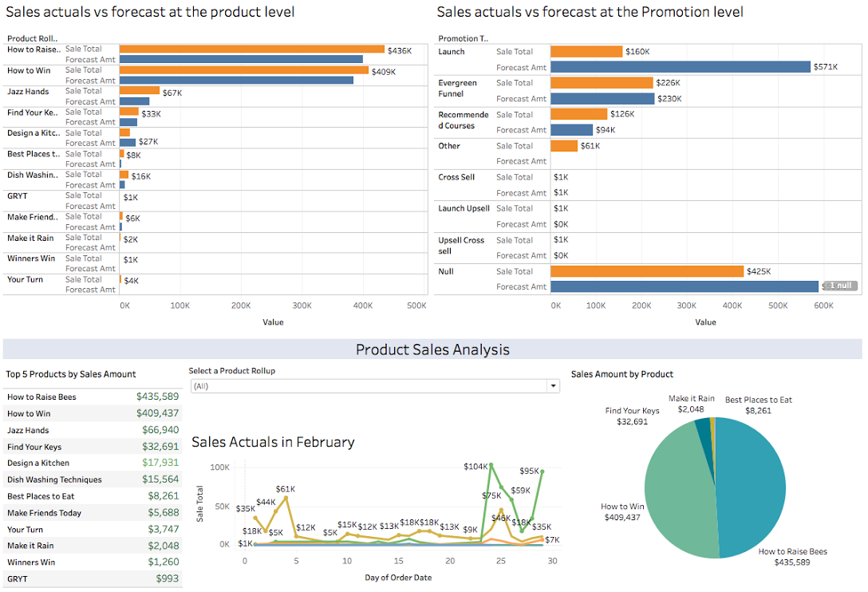Click the Other promotion orange sales bar
Screen dimensions: 868x592
point(563,146)
